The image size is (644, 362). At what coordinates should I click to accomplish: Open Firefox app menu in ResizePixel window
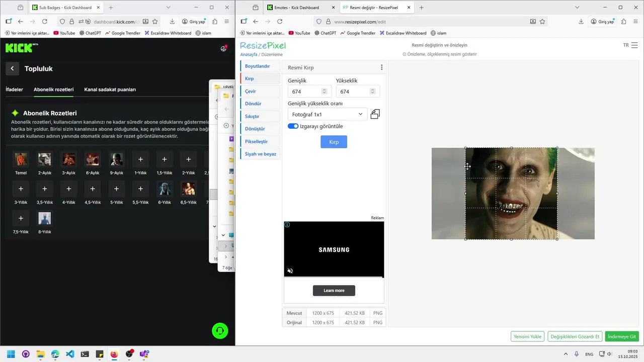pos(636,22)
